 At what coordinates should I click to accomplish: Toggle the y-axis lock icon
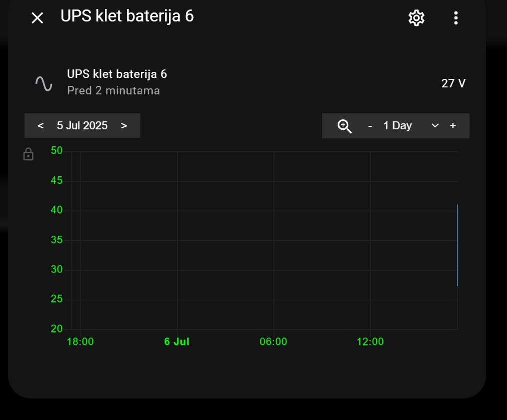(x=28, y=154)
